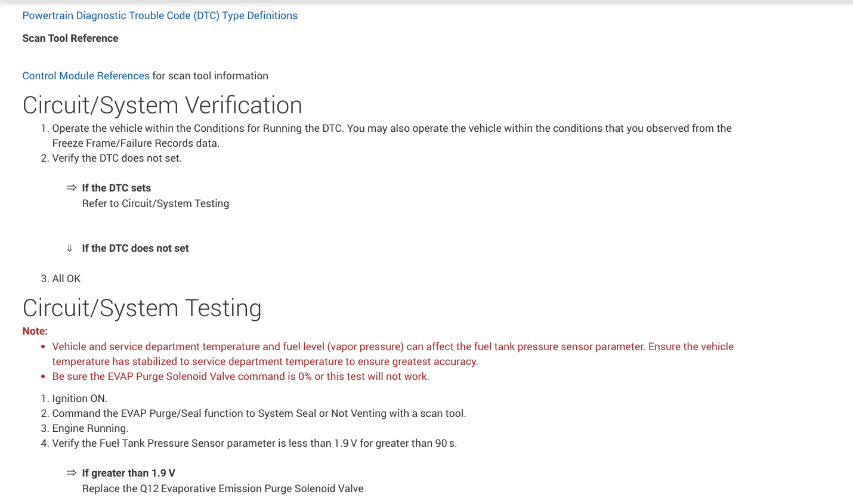Click the arrow beside "If greater than 1.9 V"
This screenshot has height=504, width=853.
point(72,473)
